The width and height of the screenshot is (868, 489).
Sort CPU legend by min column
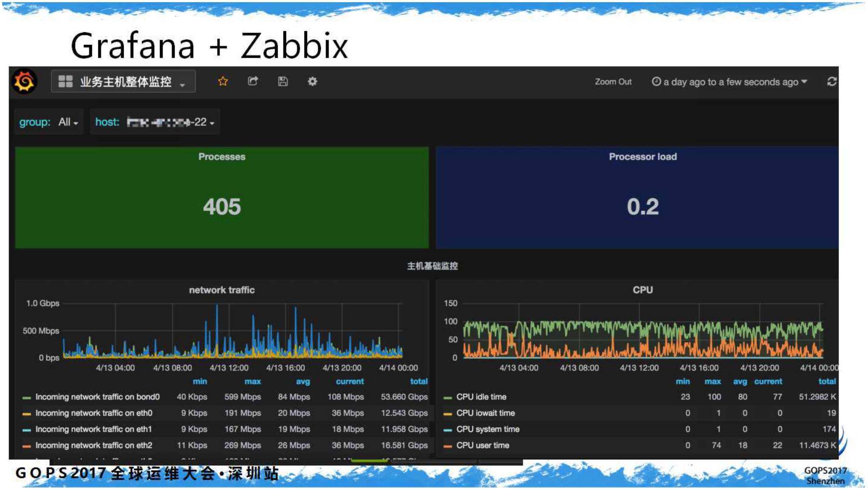(683, 381)
